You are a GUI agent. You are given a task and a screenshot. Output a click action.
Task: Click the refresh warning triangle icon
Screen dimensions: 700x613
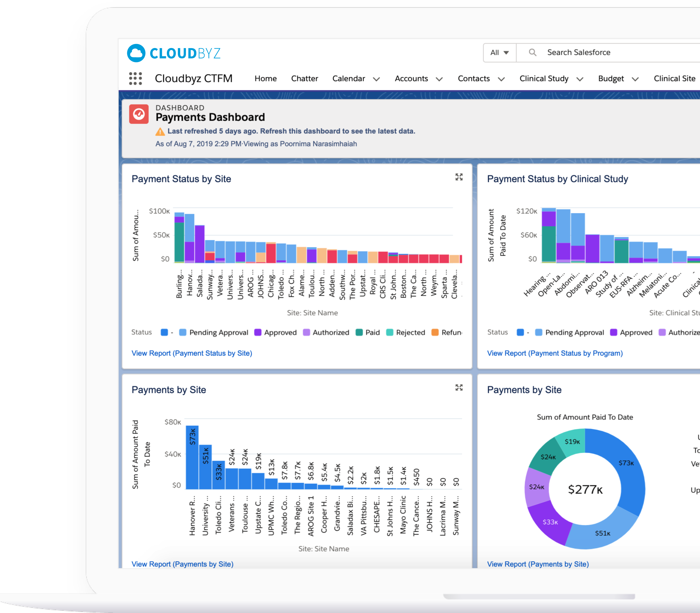coord(160,132)
